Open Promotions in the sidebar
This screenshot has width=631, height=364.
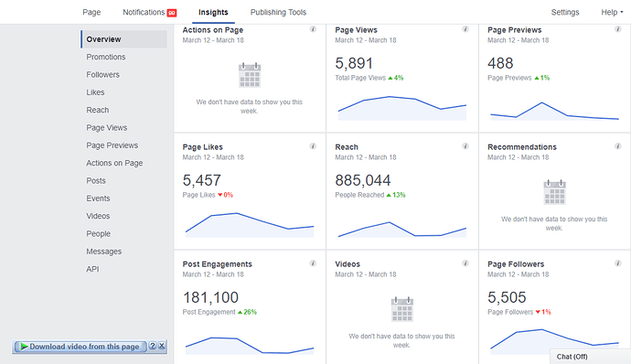(106, 57)
